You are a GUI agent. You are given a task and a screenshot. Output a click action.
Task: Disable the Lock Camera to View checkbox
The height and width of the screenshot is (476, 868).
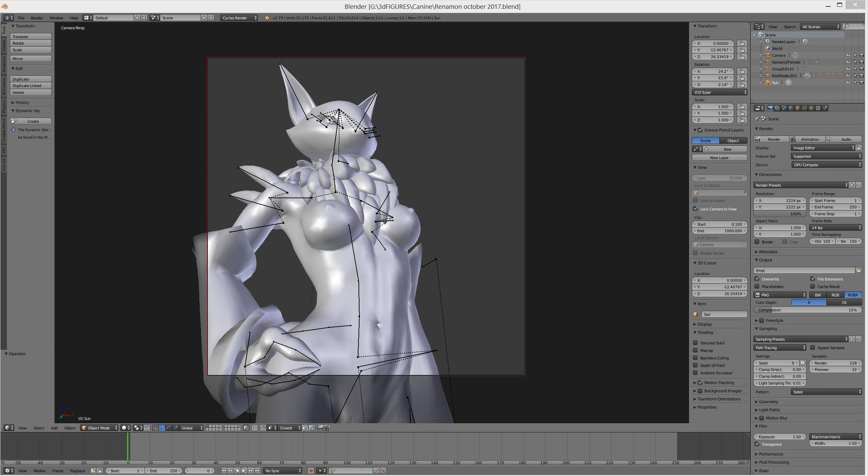click(x=696, y=209)
